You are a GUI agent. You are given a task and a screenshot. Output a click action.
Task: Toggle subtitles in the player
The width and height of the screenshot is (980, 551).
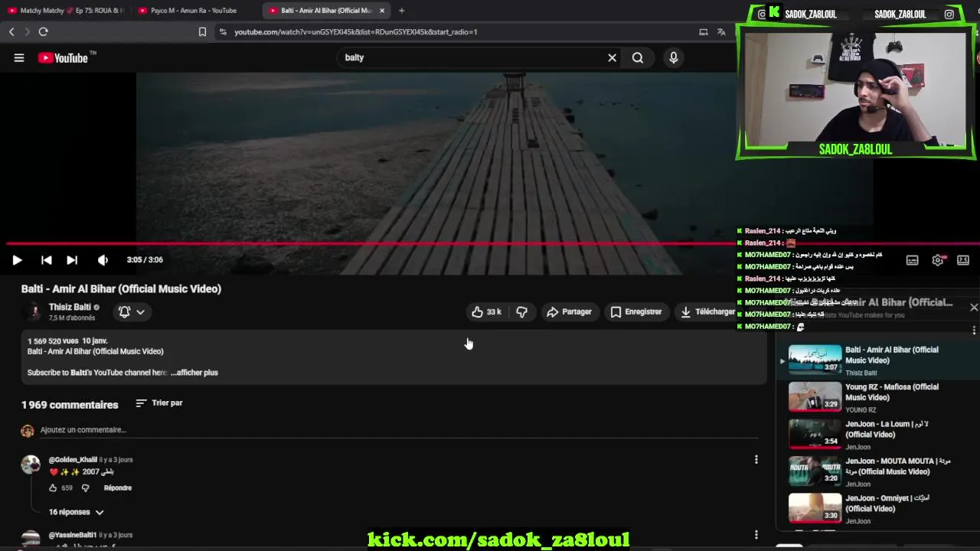(x=912, y=260)
